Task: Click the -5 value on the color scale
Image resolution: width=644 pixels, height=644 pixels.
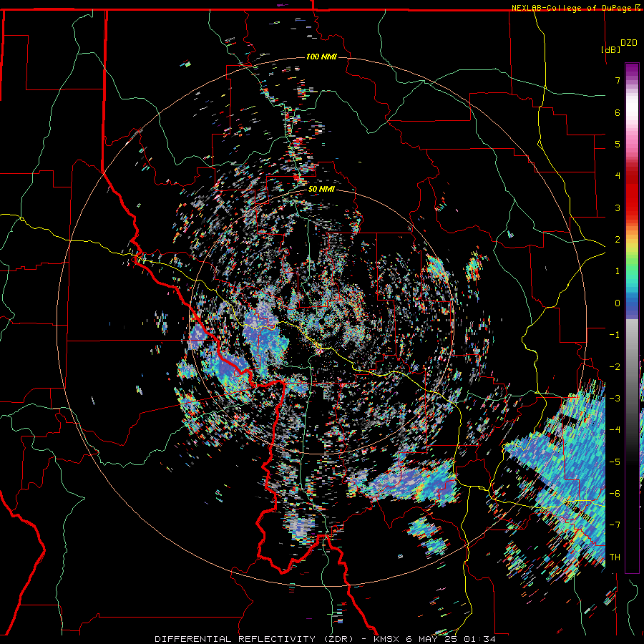Action: 615,462
